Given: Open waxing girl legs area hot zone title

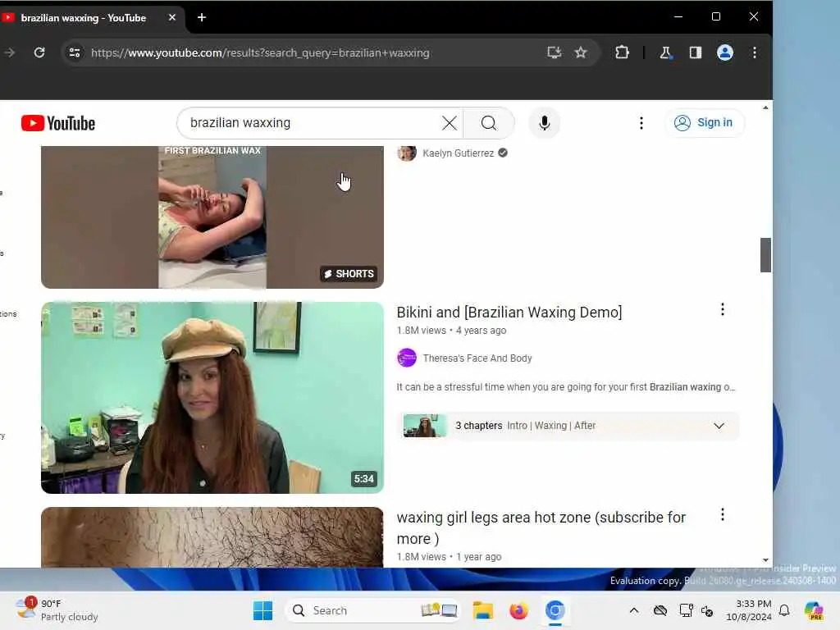Looking at the screenshot, I should pyautogui.click(x=541, y=527).
